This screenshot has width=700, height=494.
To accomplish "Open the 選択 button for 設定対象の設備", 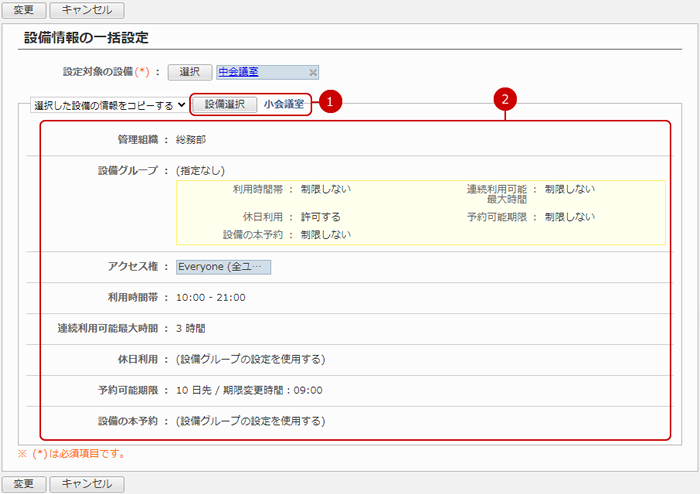I will pyautogui.click(x=190, y=72).
